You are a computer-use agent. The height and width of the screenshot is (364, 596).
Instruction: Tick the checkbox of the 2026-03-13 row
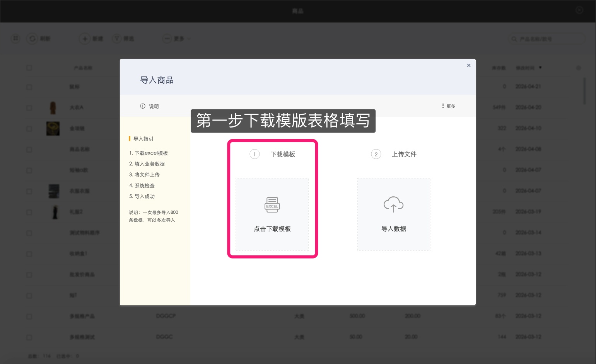tap(29, 254)
